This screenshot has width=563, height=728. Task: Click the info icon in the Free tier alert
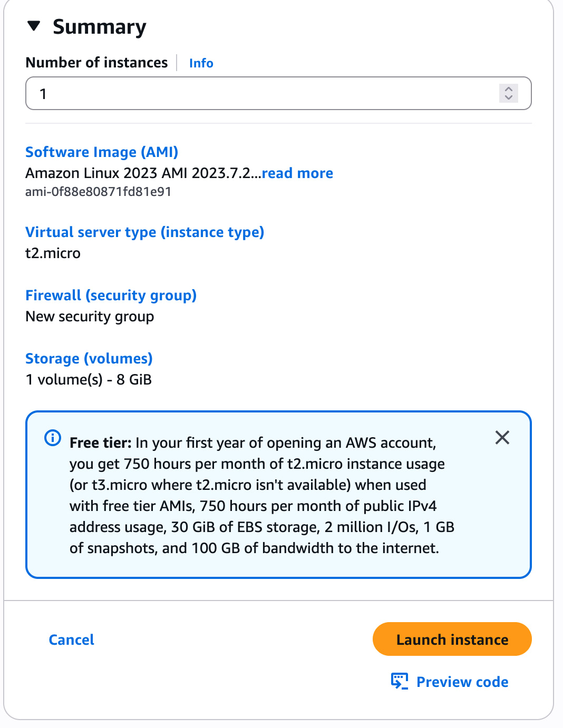[x=53, y=438]
